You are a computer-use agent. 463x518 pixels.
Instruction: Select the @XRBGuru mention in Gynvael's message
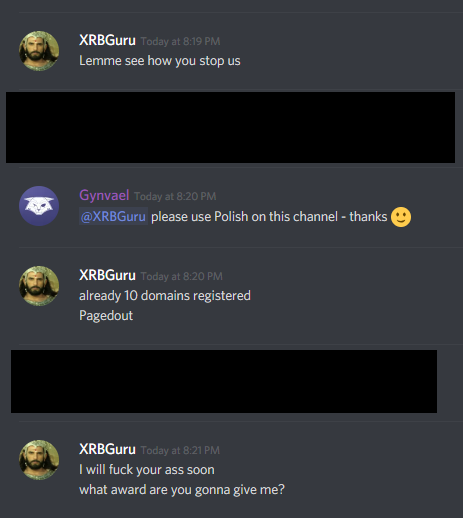[x=113, y=217]
